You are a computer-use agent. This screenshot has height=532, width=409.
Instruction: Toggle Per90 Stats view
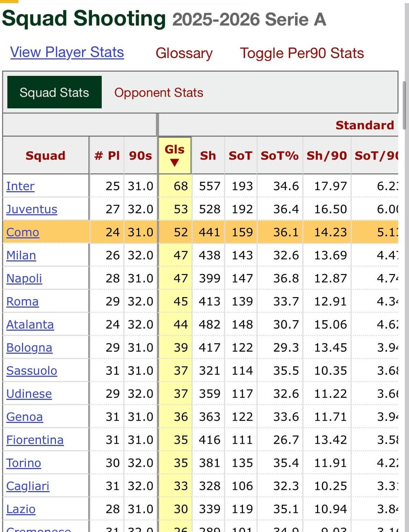point(302,53)
